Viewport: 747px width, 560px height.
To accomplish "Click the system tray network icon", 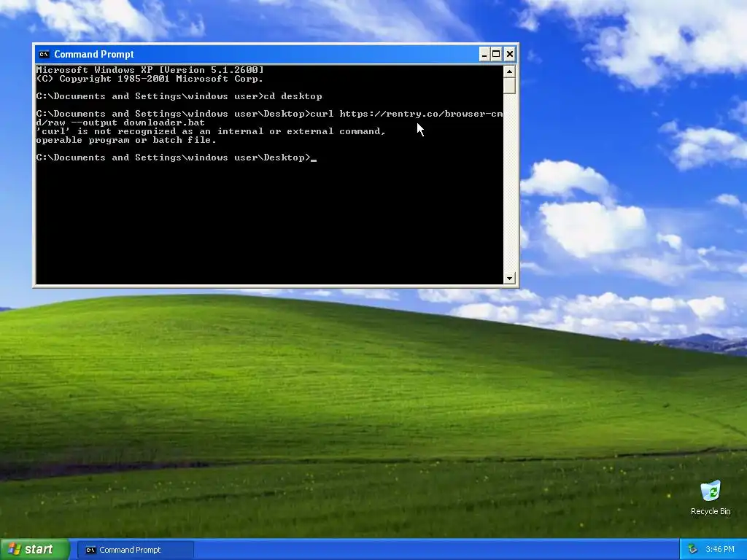I will coord(693,549).
